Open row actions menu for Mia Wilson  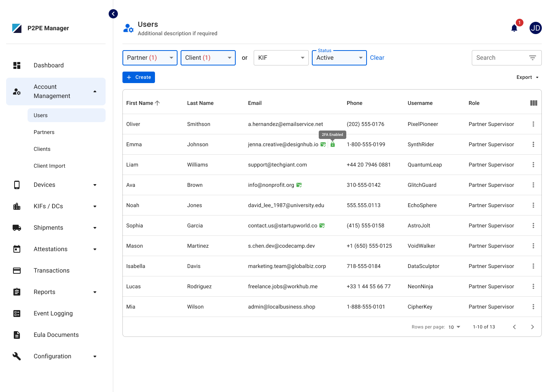(533, 307)
